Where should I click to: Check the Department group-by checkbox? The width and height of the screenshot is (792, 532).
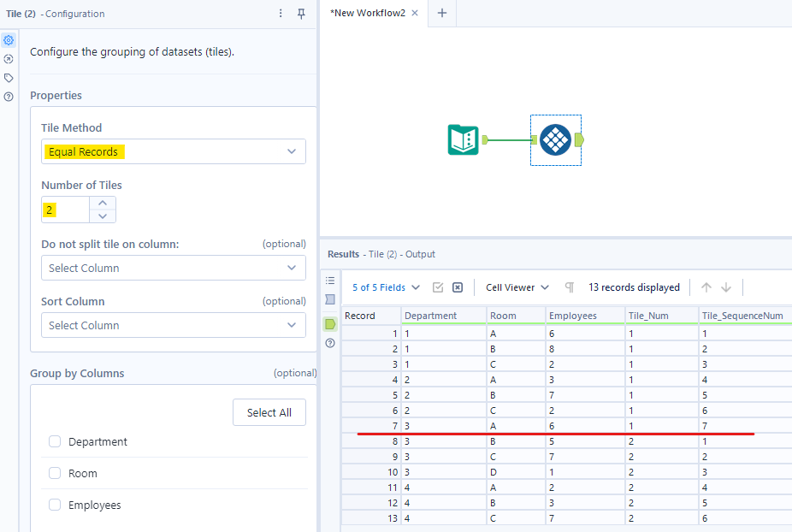(55, 442)
